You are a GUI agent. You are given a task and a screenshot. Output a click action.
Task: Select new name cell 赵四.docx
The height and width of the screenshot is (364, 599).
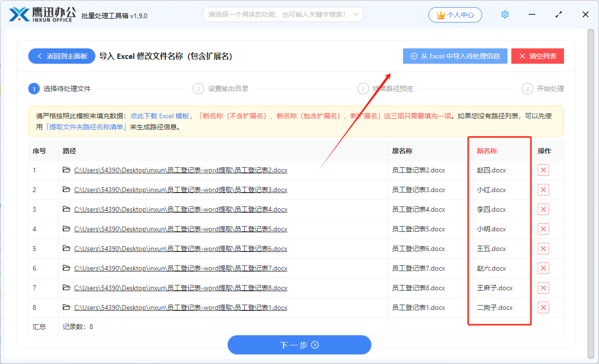click(x=491, y=170)
